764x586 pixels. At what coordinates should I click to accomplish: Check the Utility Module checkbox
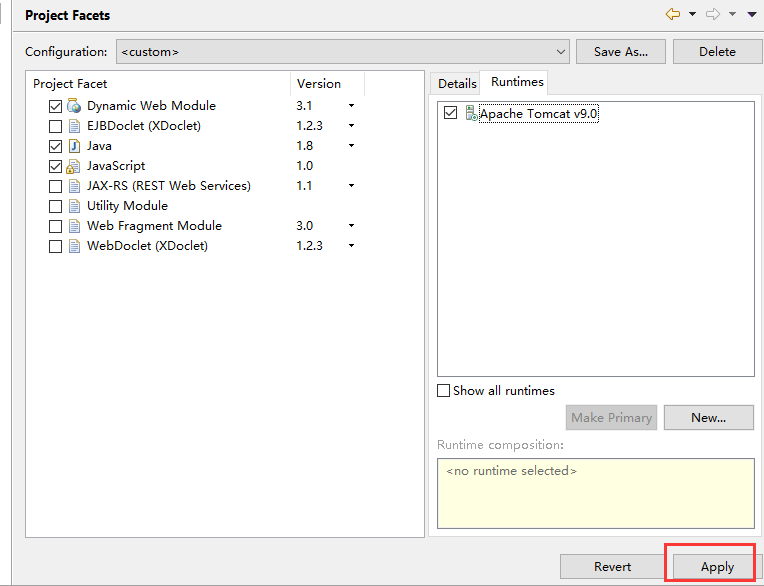pyautogui.click(x=56, y=206)
